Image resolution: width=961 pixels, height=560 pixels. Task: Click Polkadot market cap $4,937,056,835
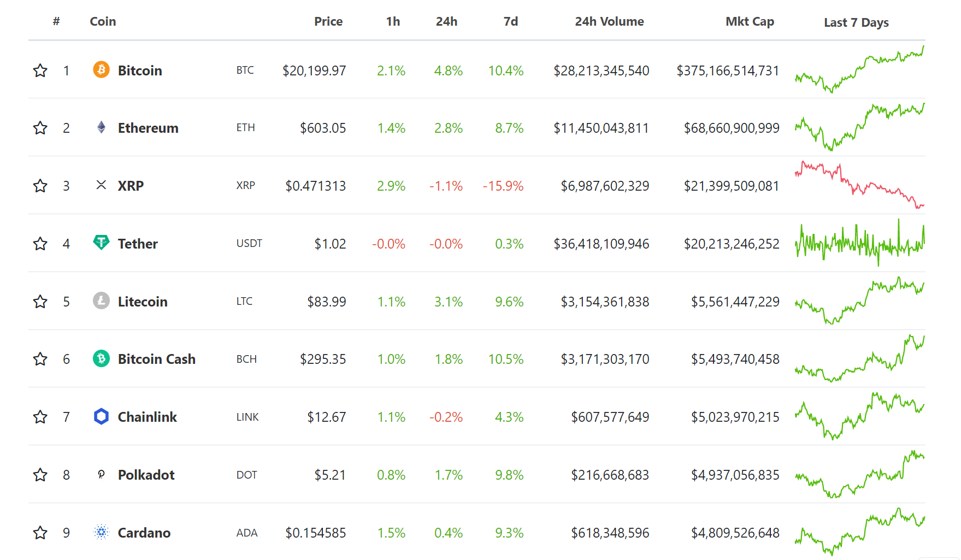735,475
